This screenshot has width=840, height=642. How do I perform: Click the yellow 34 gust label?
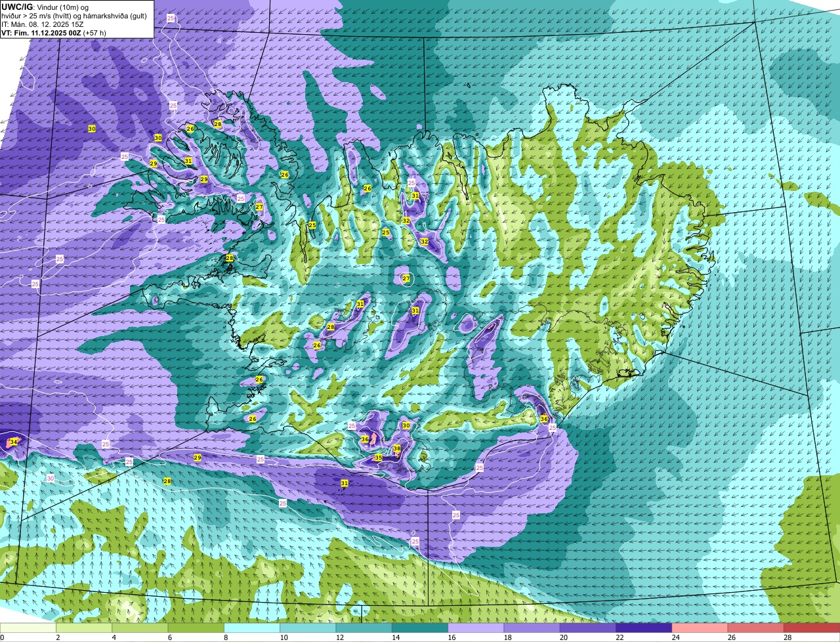click(x=14, y=442)
